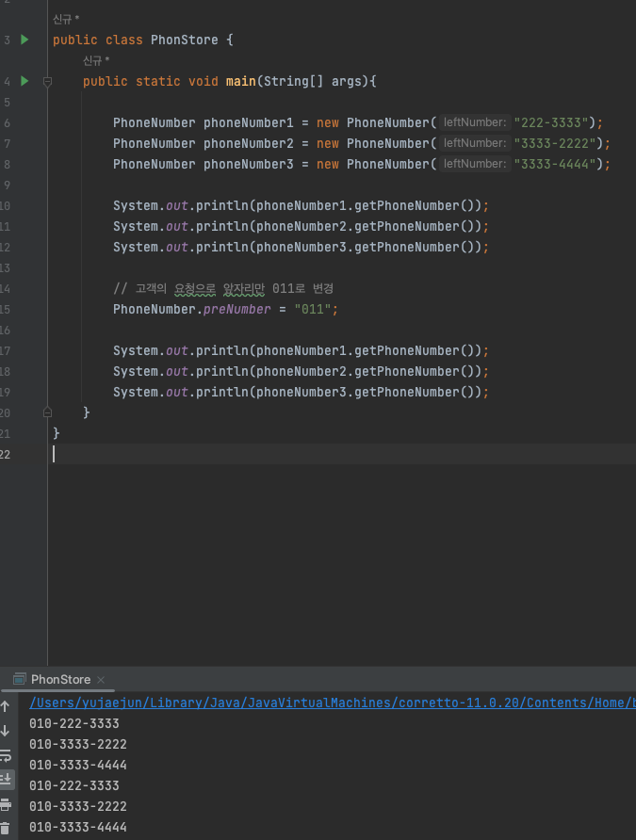
Task: Click the leftNumber hint for "3333-2222"
Action: tap(475, 143)
